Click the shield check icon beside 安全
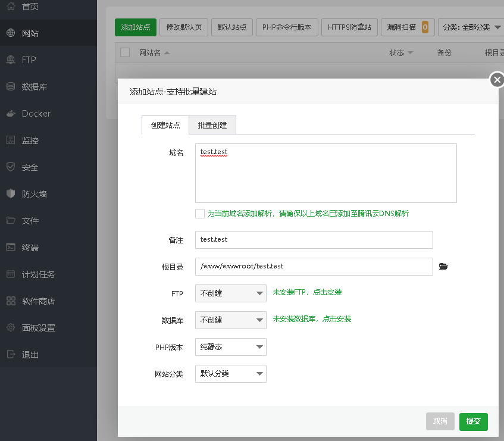504x441 pixels. 11,167
